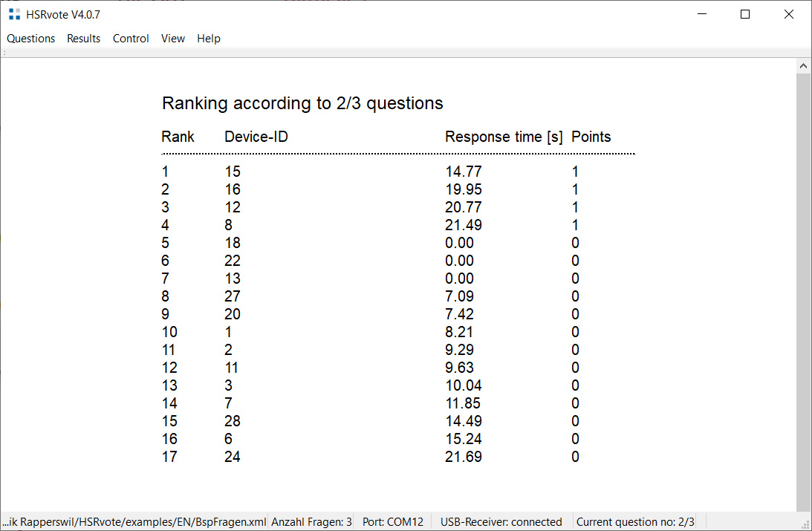
Task: Click the vertical scrollbar track
Action: point(804,297)
